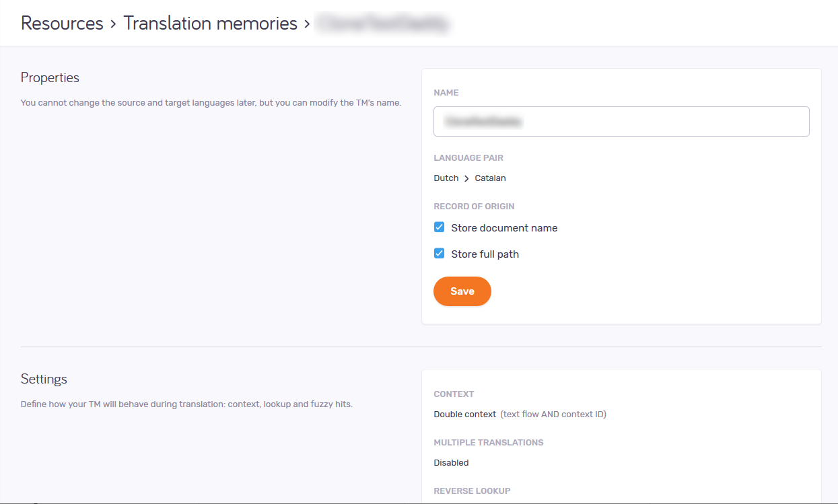
Task: Click the arrow between Dutch and Catalan
Action: tap(466, 179)
